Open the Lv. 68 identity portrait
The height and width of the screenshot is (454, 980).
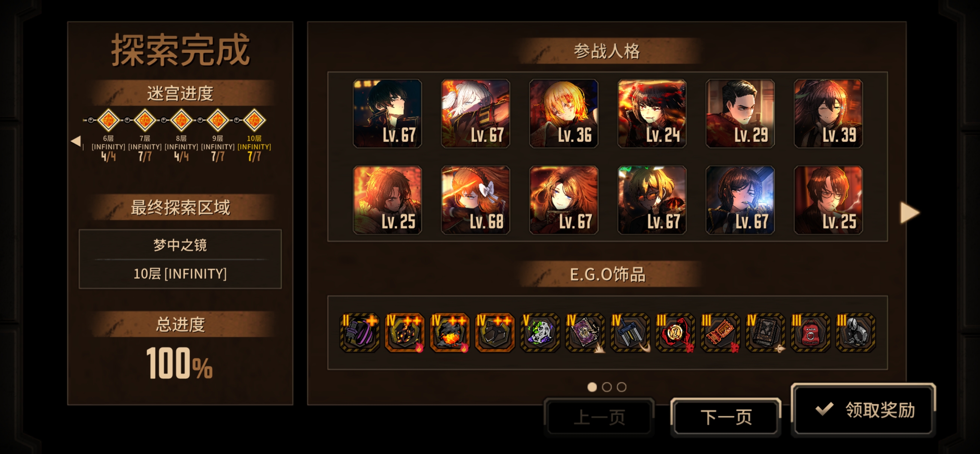[x=475, y=200]
